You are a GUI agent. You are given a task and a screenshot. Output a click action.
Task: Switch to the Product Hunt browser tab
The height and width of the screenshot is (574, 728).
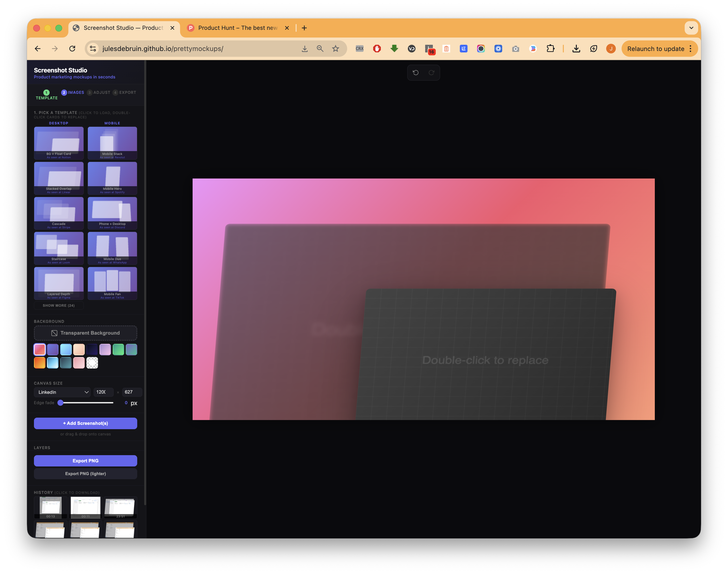pyautogui.click(x=235, y=28)
